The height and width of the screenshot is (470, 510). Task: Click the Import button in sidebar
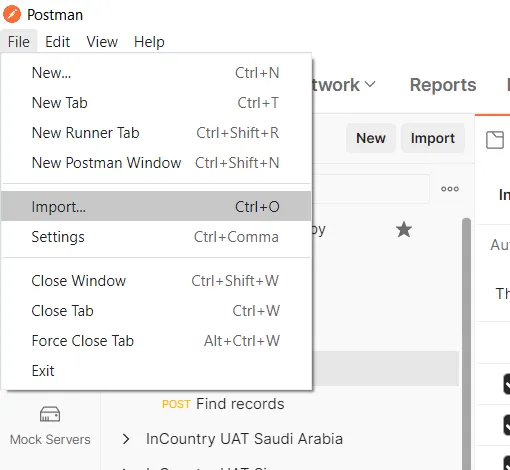(433, 138)
